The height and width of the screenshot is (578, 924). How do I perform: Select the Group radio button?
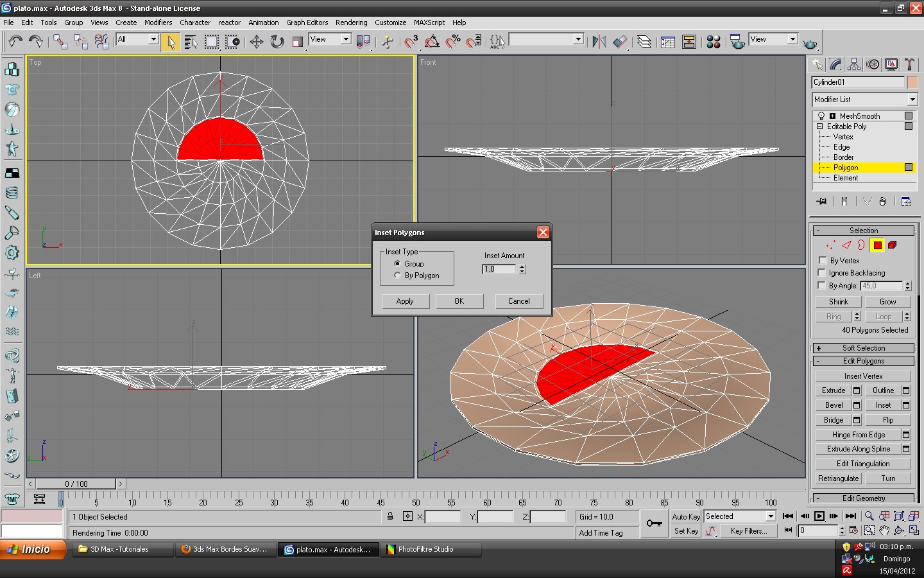tap(397, 264)
